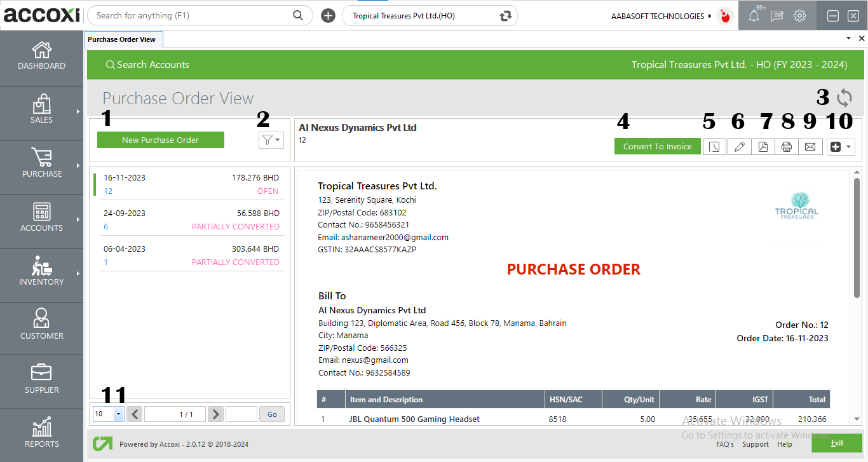This screenshot has width=868, height=462.
Task: Click the Convert To Invoice button
Action: coord(657,146)
